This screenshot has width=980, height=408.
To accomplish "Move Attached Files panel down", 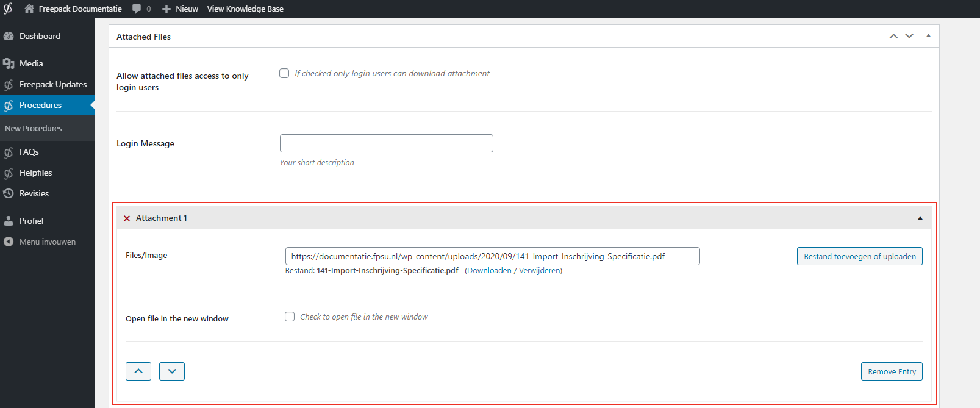I will (909, 36).
